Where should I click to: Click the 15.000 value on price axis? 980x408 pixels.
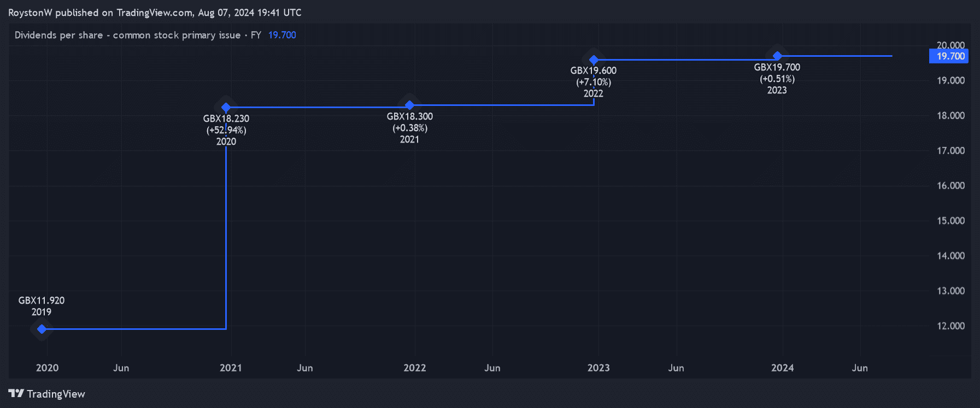pos(950,221)
